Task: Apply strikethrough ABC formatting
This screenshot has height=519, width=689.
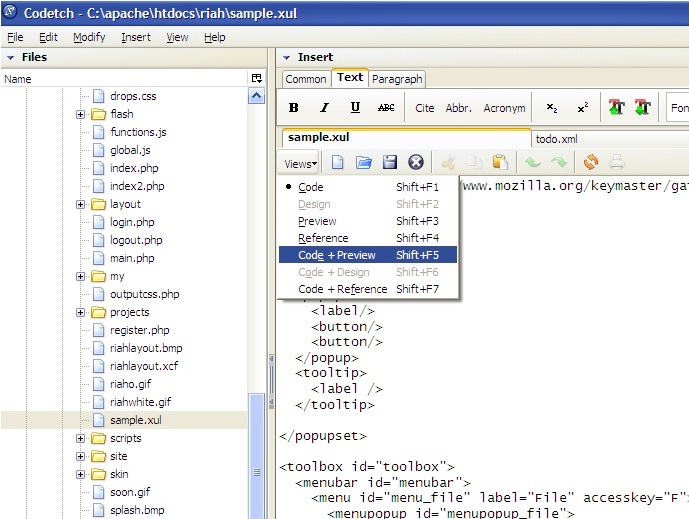Action: (386, 108)
